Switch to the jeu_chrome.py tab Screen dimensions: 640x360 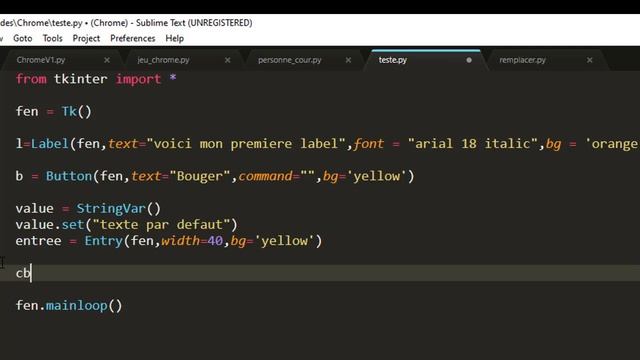point(163,60)
